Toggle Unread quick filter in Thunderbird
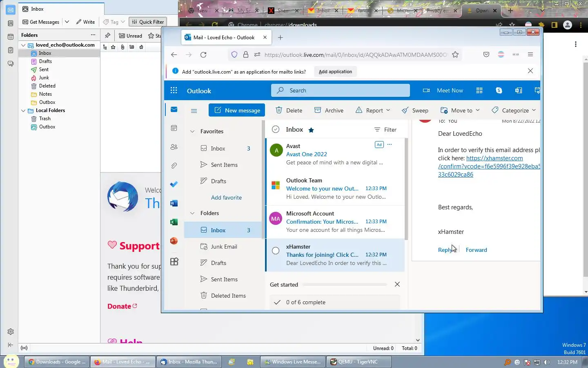Screen dimensions: 588x368 tap(130, 36)
